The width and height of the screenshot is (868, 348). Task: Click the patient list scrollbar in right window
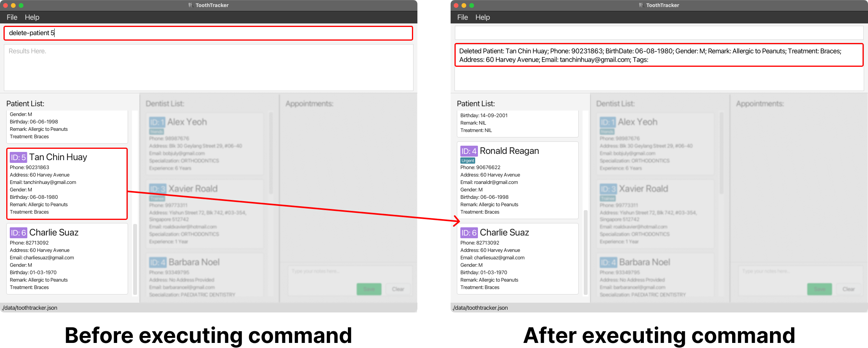[x=586, y=252]
